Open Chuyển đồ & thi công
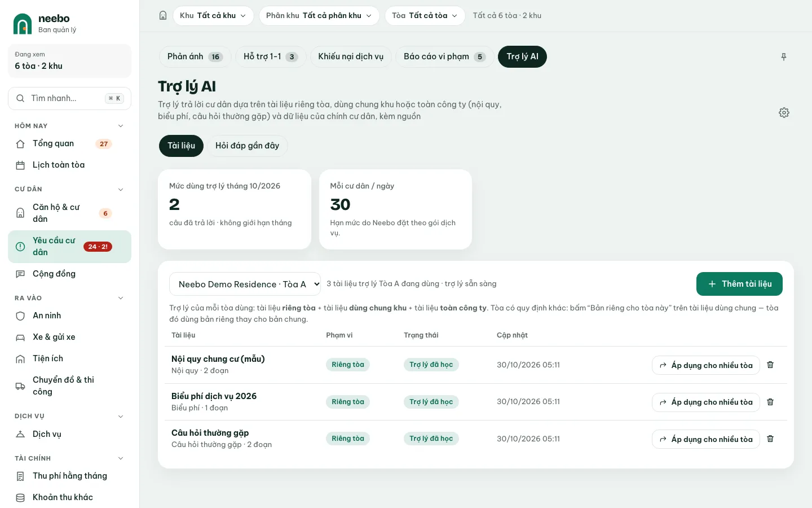This screenshot has width=812, height=508. coord(69,386)
